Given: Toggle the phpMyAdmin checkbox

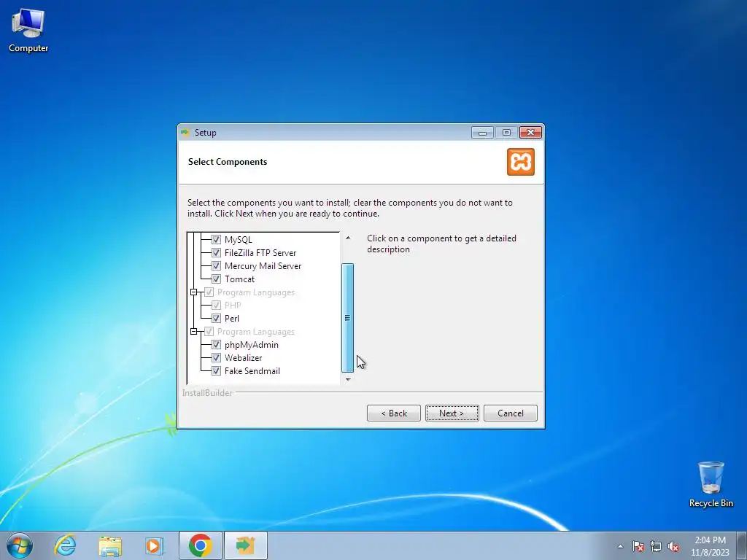Looking at the screenshot, I should pyautogui.click(x=216, y=344).
